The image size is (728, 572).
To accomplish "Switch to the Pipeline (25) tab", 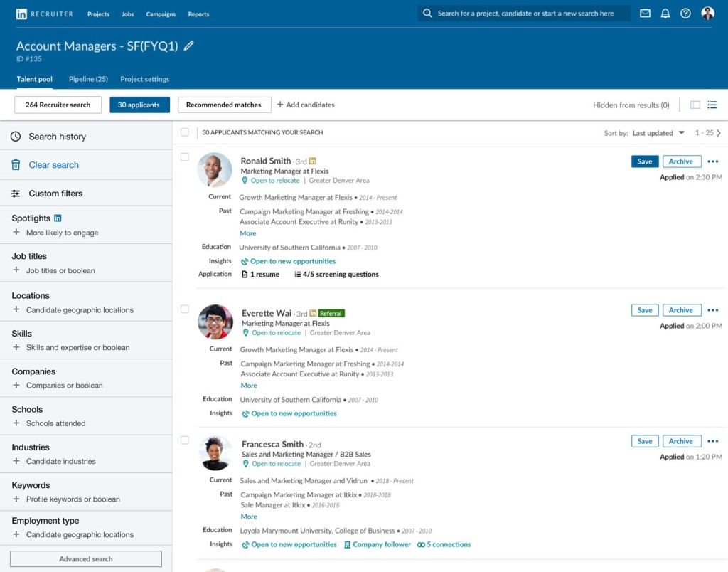I will coord(88,79).
